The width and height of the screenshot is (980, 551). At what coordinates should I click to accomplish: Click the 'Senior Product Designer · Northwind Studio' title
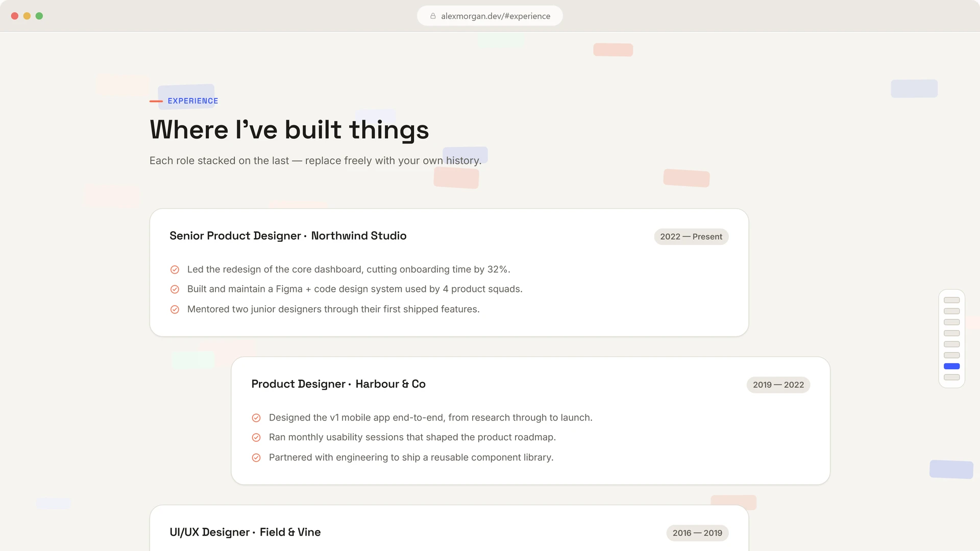(x=288, y=236)
